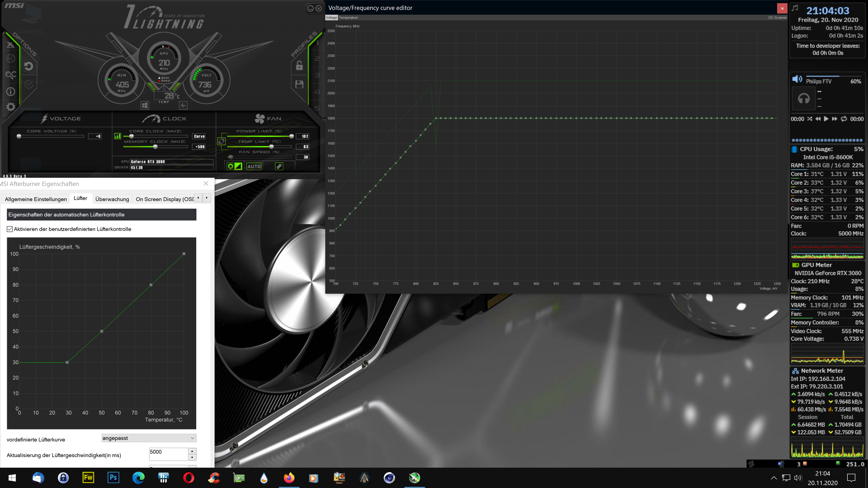Play media in the sidebar widget
The height and width of the screenshot is (488, 868).
tap(826, 119)
